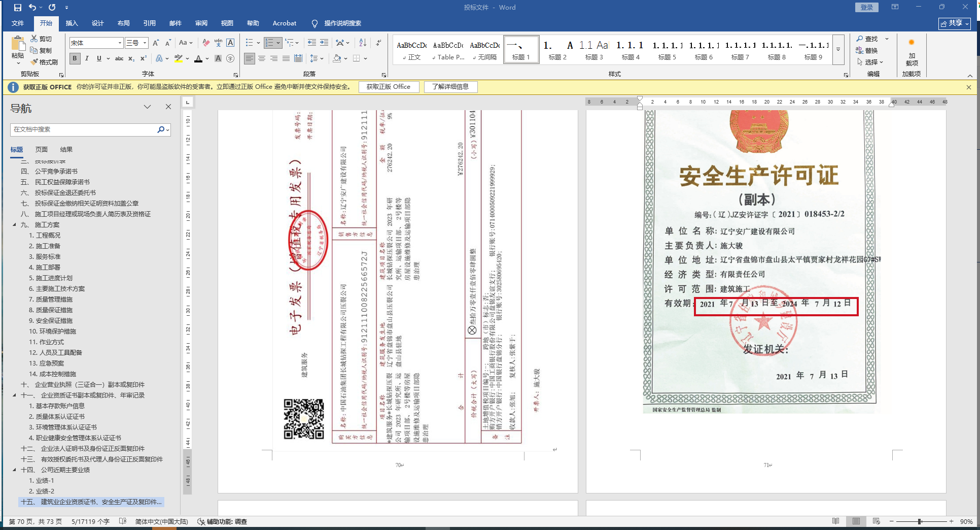The height and width of the screenshot is (530, 980).
Task: Switch to the 页面 tab in navigation pane
Action: 42,150
